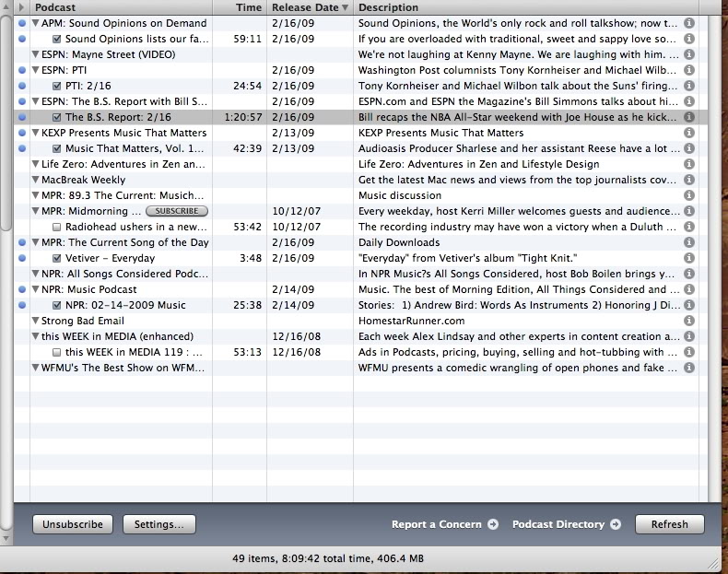
Task: Click info icon on ESPN: PTI row
Action: click(689, 70)
